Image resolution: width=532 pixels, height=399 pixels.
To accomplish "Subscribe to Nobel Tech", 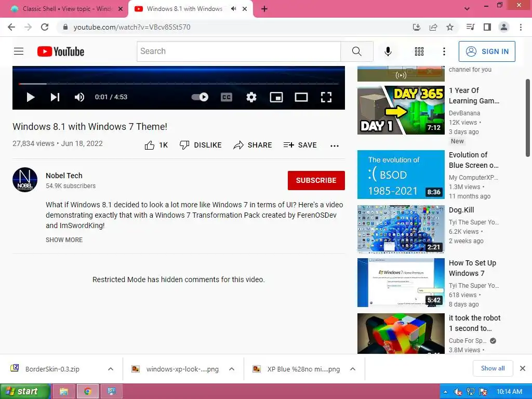I will 316,180.
